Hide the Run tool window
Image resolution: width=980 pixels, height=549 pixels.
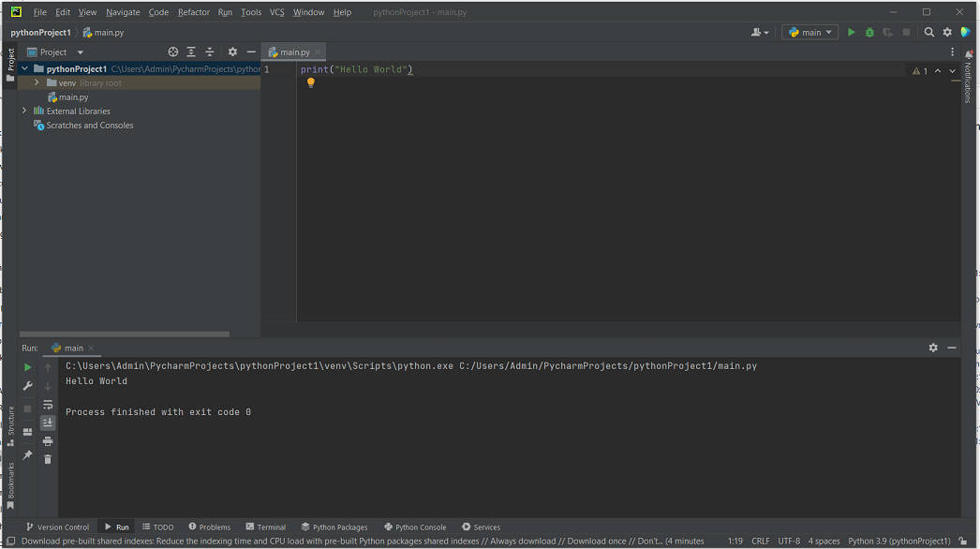pos(952,348)
